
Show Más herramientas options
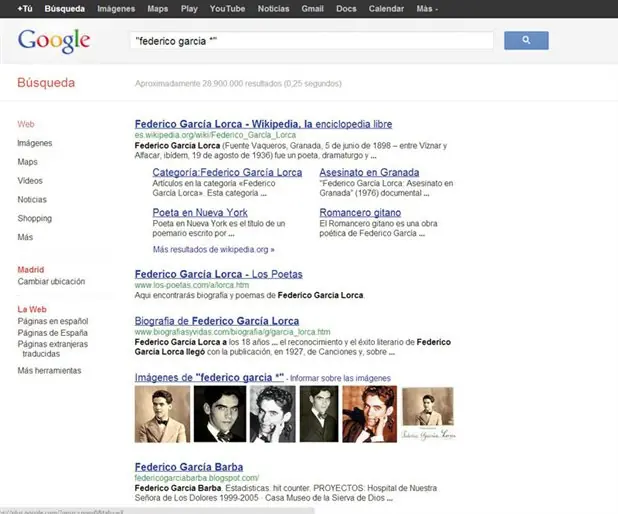point(49,371)
